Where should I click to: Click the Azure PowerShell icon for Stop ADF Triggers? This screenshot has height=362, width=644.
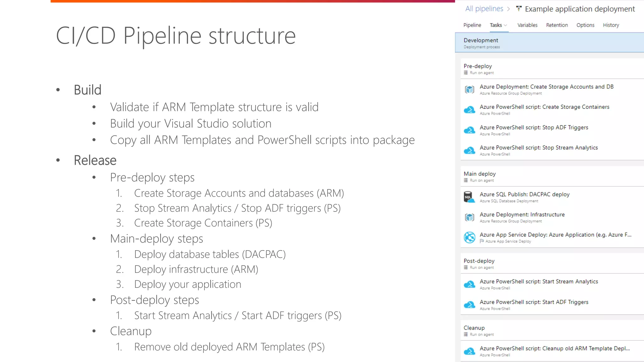click(469, 130)
